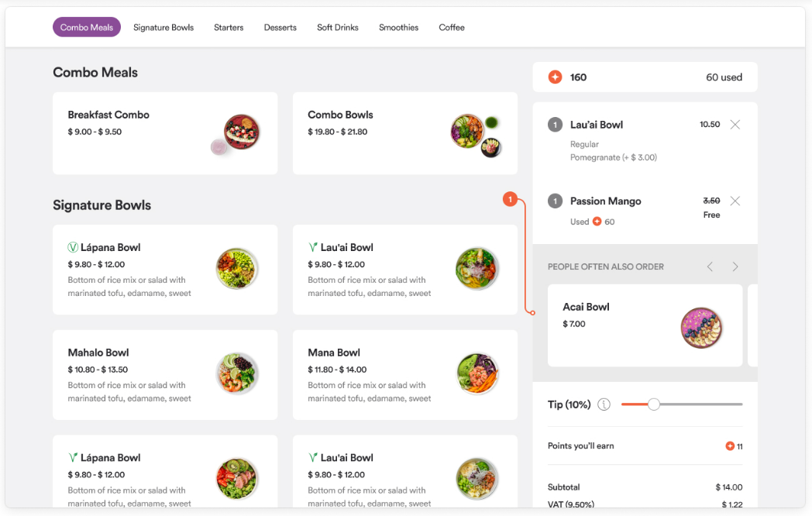Remove Lau'ai Bowl from the cart
The image size is (812, 516).
click(735, 124)
